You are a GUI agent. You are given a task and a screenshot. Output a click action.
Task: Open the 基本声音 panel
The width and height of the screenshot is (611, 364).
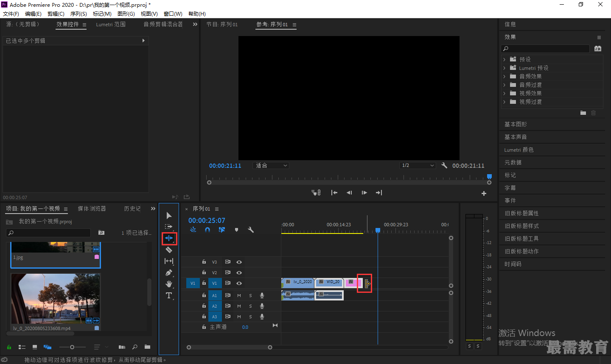tap(516, 137)
